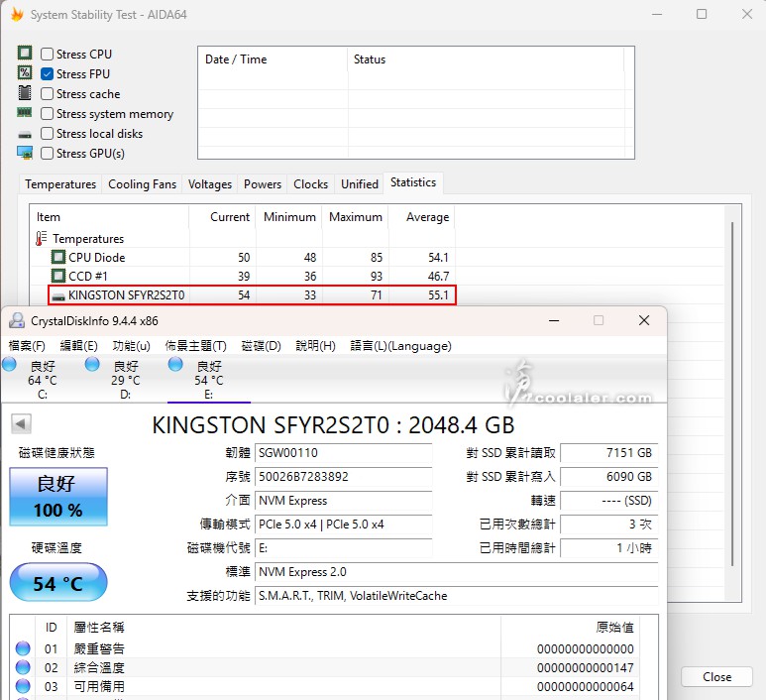Select SMART attribute 01 嚴重警告 row
766x700 pixels.
pyautogui.click(x=325, y=648)
